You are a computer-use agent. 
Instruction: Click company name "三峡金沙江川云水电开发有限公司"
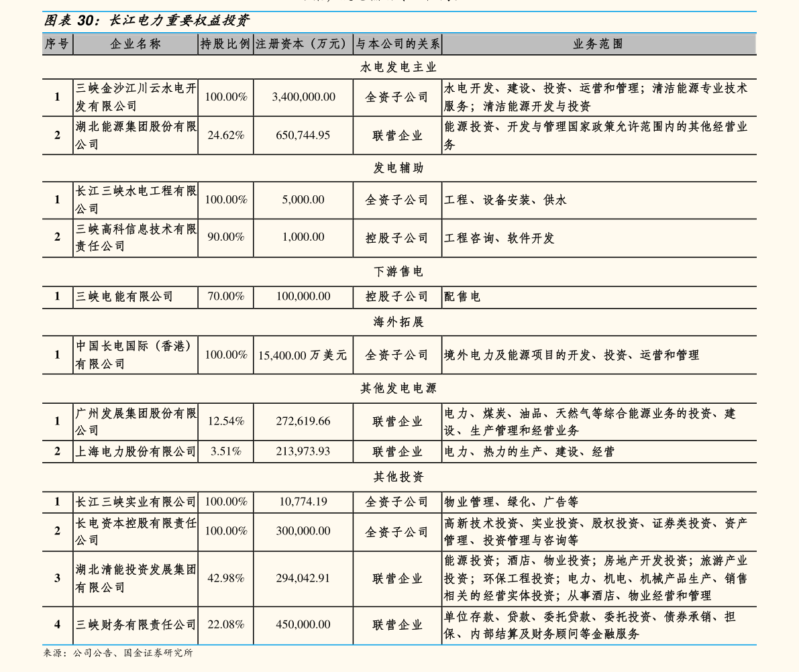point(136,97)
